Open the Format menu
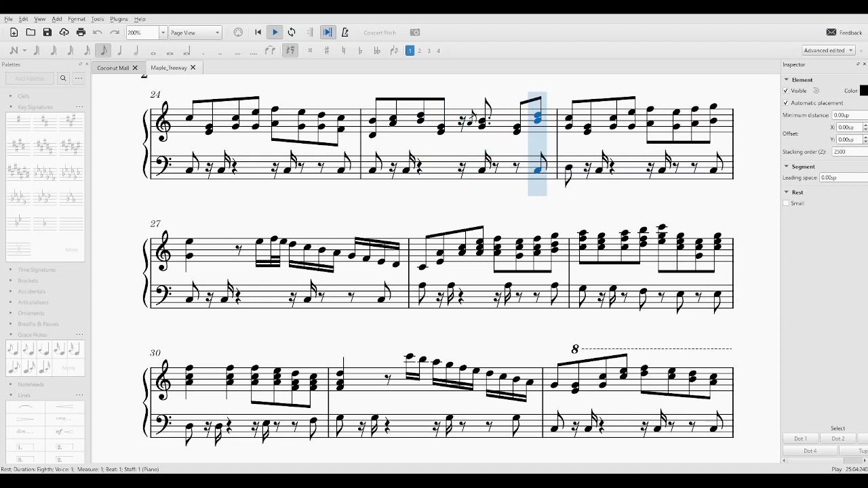 point(77,19)
